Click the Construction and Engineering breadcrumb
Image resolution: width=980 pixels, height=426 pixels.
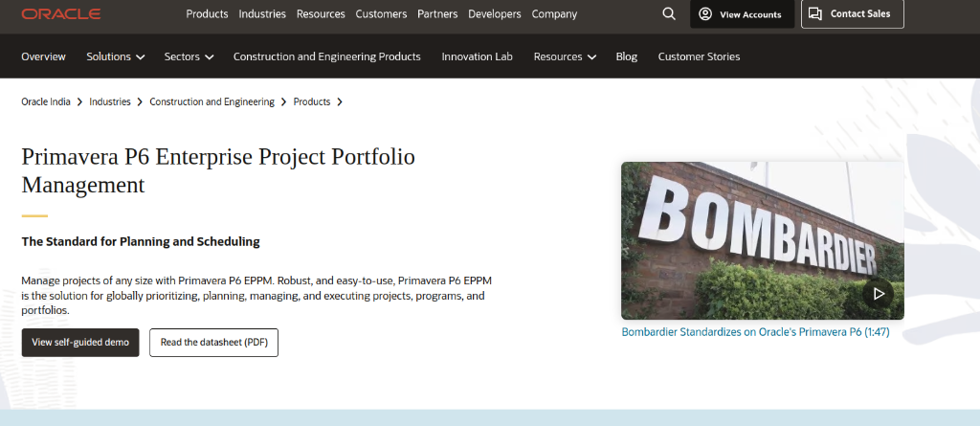coord(212,101)
